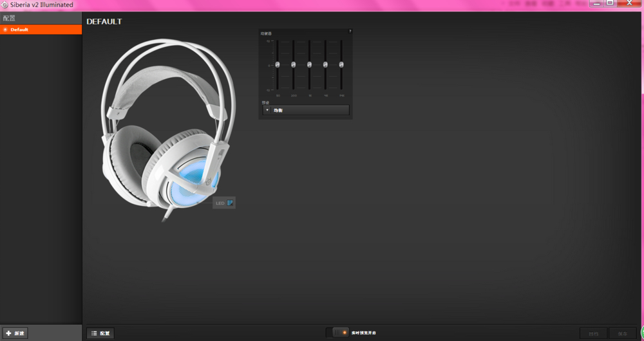The height and width of the screenshot is (341, 644).
Task: Select the Default profile in sidebar
Action: pos(41,30)
